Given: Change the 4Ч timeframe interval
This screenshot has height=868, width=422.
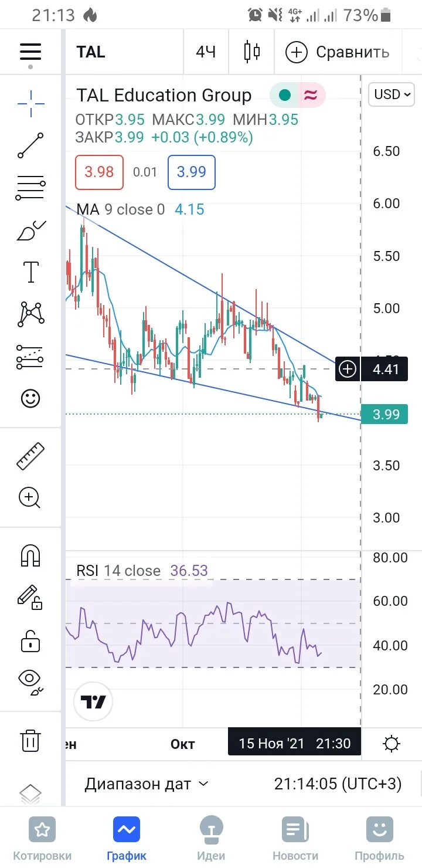Looking at the screenshot, I should click(x=206, y=52).
